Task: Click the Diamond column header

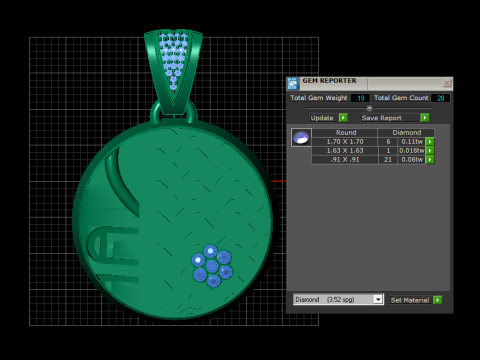Action: tap(407, 133)
